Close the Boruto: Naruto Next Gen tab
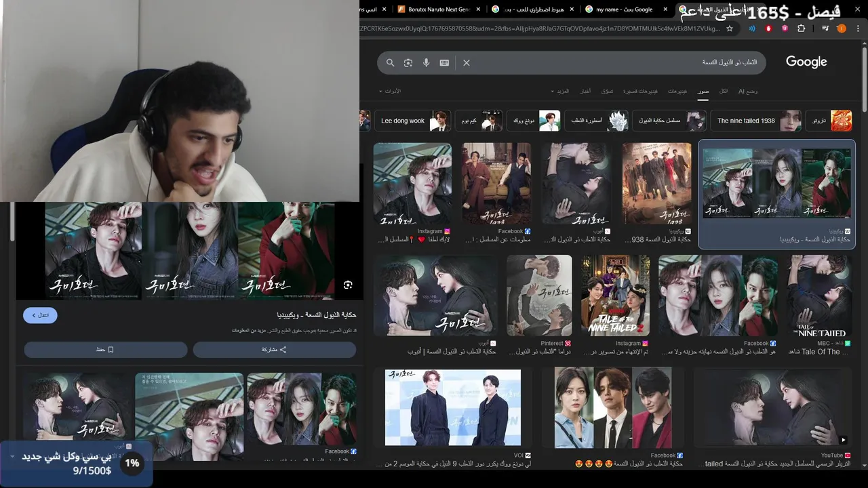 (478, 9)
